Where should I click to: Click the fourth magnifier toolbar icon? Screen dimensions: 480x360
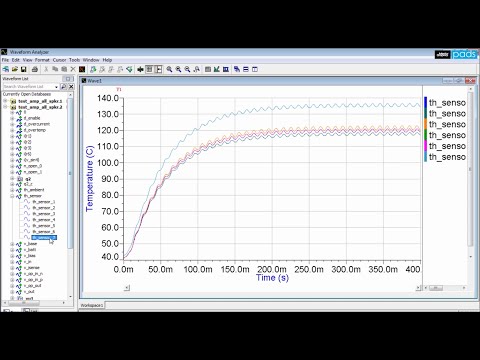point(197,69)
